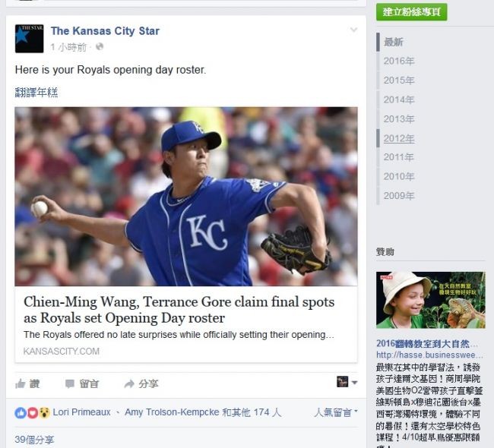Jump to 2012年 in the timeline
494x448 pixels.
coord(399,138)
